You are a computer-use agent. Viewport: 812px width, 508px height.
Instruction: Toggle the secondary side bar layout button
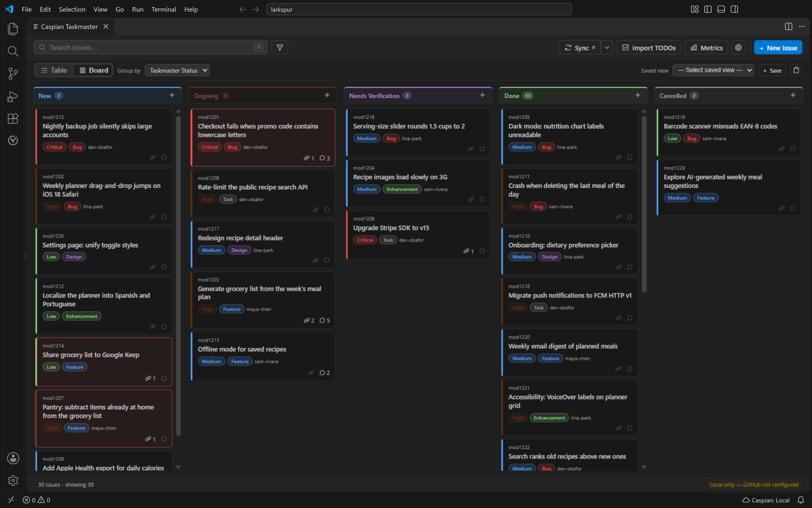(734, 9)
